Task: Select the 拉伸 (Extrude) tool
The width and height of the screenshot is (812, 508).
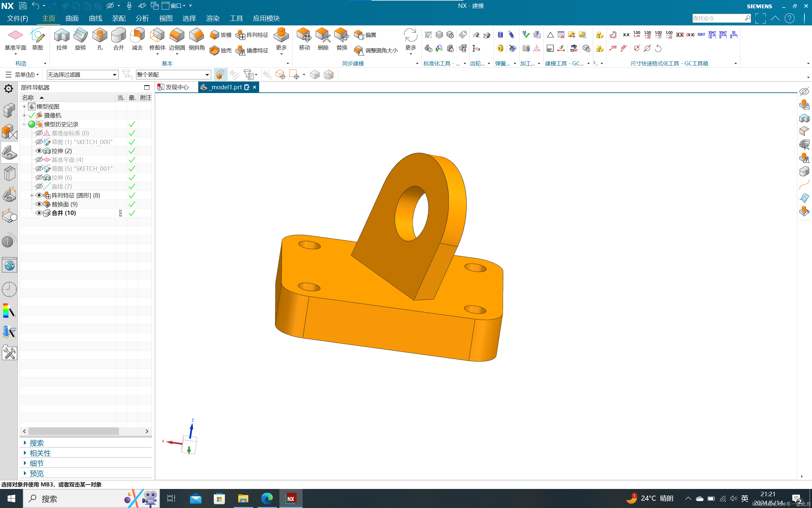Action: click(62, 39)
